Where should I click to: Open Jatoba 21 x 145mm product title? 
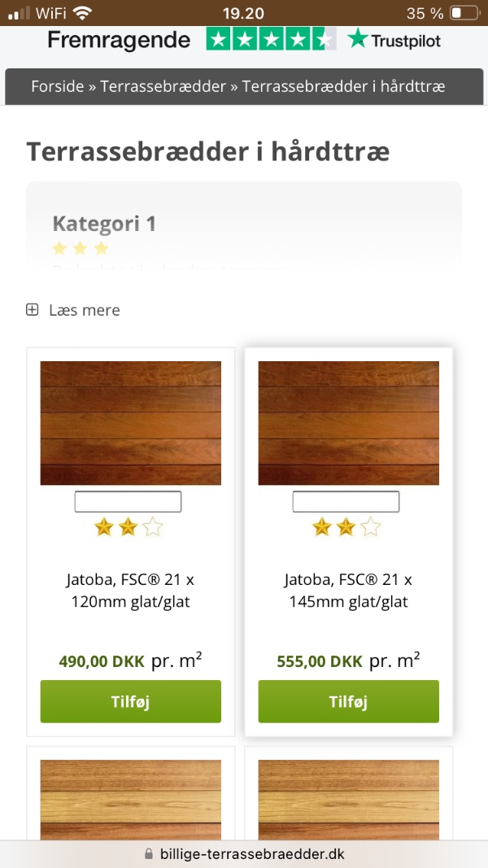click(x=349, y=591)
